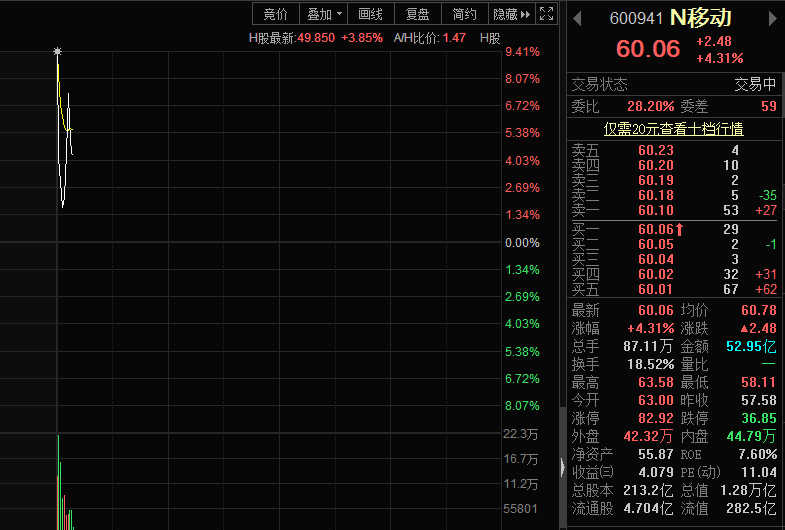Click H股最新 price 49.850
The image size is (785, 530).
click(316, 38)
